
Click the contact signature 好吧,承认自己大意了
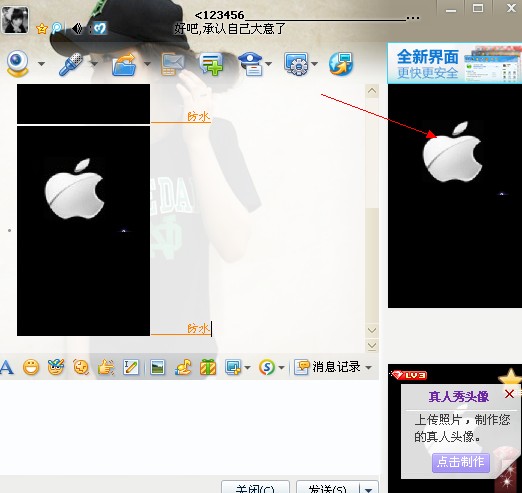tap(230, 29)
